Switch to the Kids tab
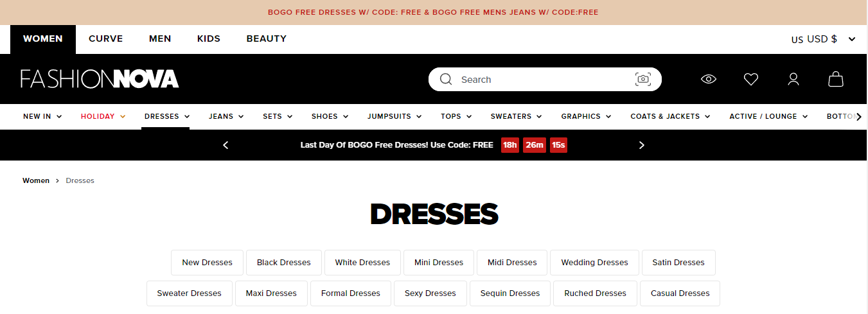Image resolution: width=868 pixels, height=314 pixels. coord(209,39)
